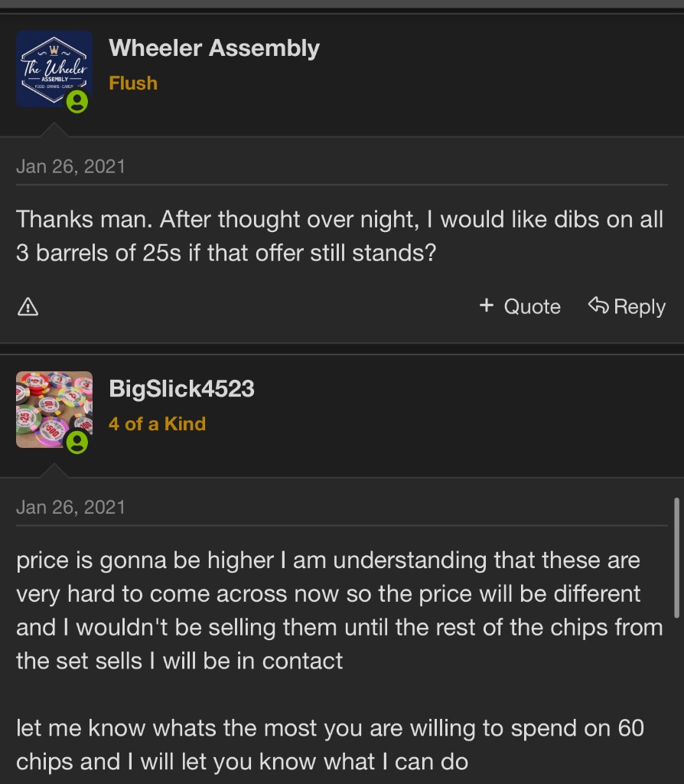The width and height of the screenshot is (684, 784).
Task: Click the paragraph starting "price is gonna be higher"
Action: pos(337,610)
